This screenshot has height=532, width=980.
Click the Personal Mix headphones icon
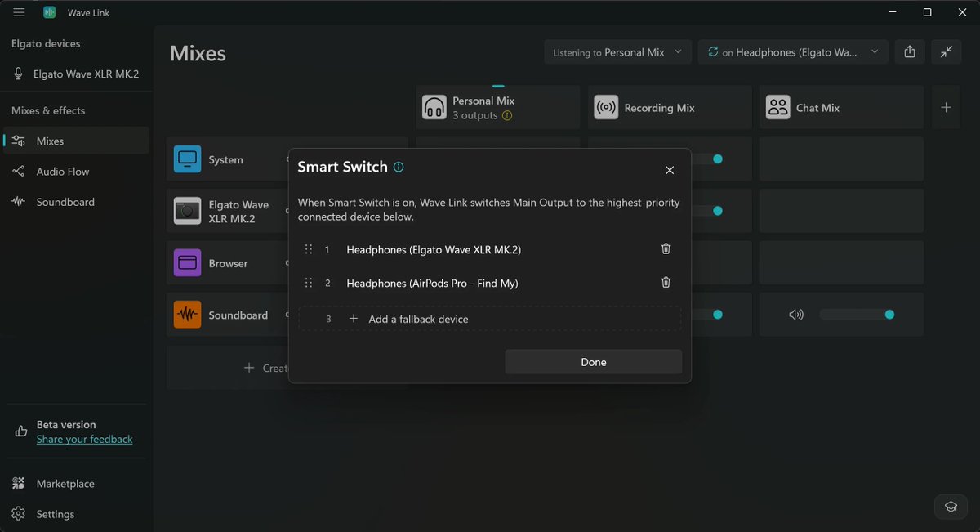tap(434, 107)
